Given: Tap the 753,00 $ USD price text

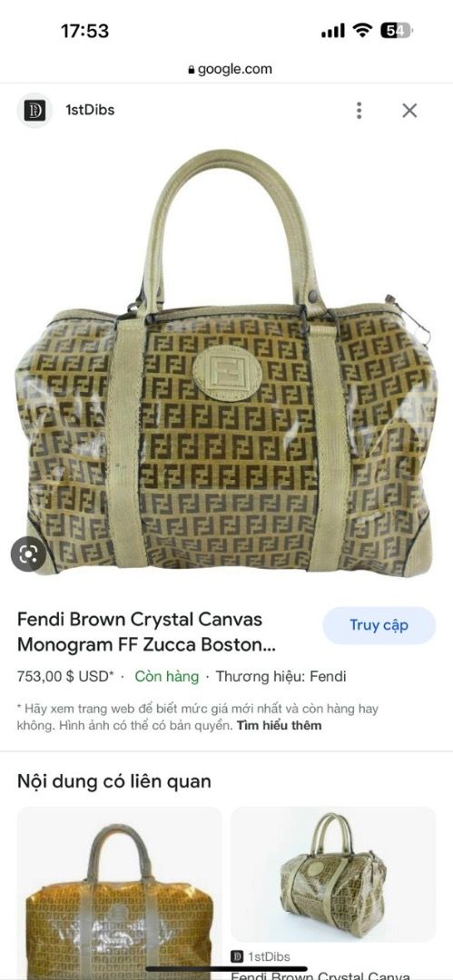Looking at the screenshot, I should pyautogui.click(x=65, y=676).
